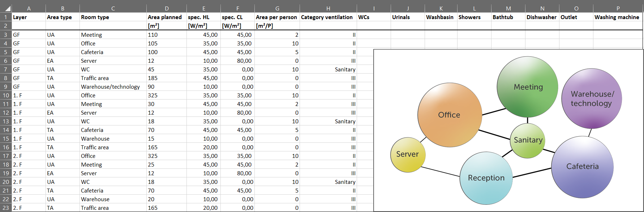
Task: Select the yellow Server bubble
Action: coord(408,154)
